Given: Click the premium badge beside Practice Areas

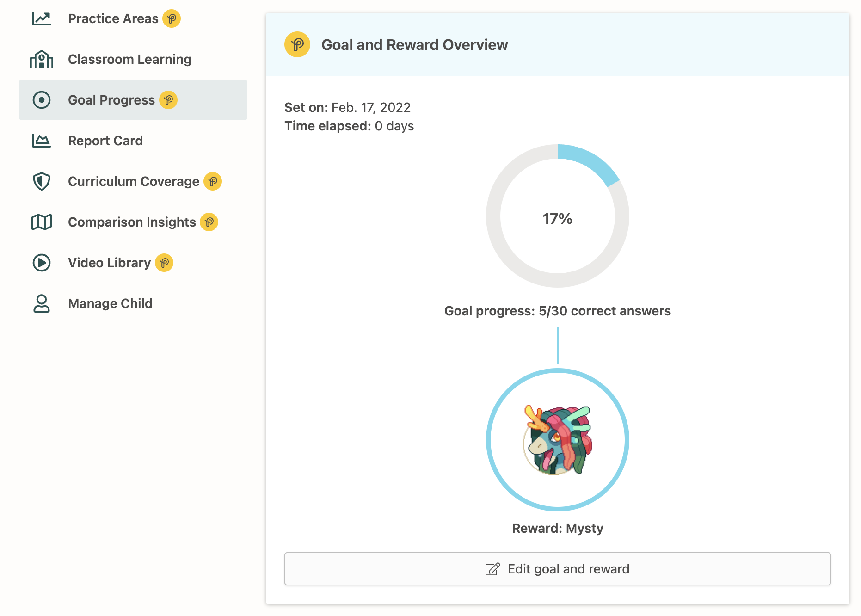Looking at the screenshot, I should pyautogui.click(x=172, y=19).
